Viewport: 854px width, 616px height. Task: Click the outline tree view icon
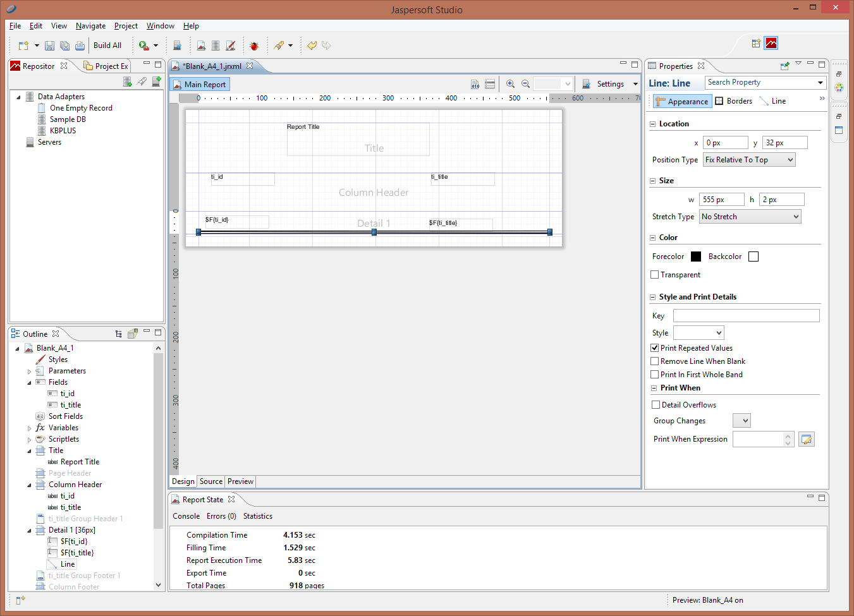click(x=119, y=334)
